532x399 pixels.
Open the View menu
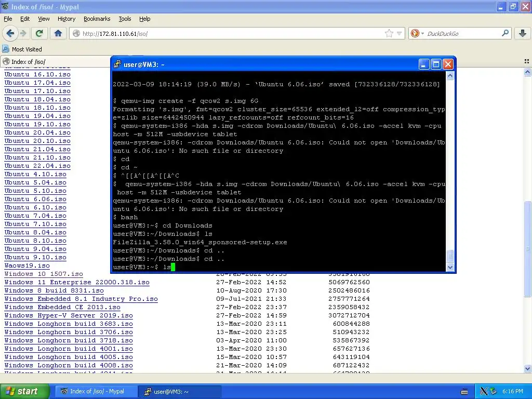tap(44, 19)
